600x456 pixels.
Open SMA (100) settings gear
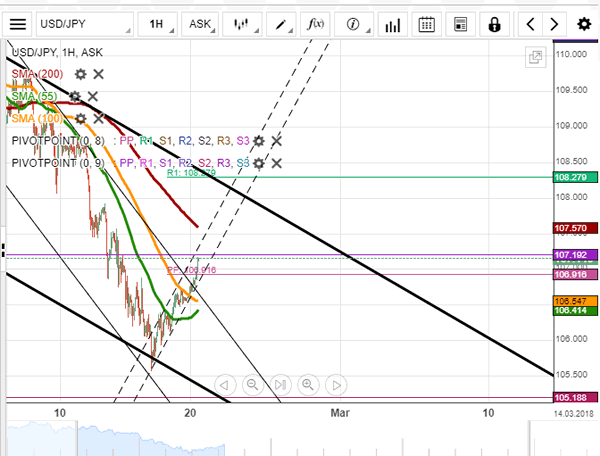coord(80,119)
